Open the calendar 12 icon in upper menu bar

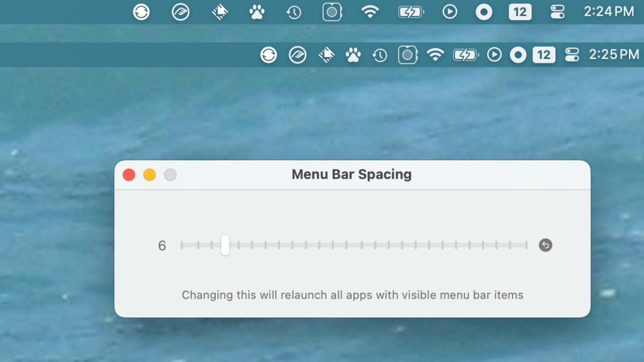[x=520, y=12]
